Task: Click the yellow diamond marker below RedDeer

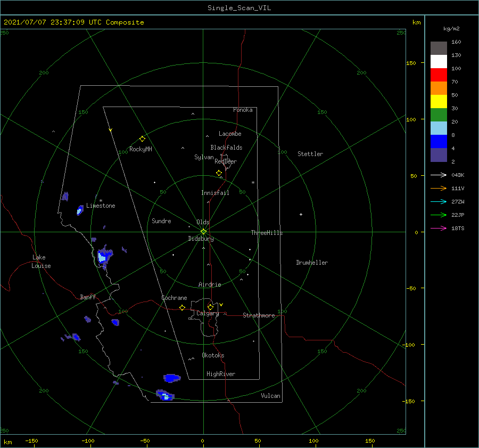Action: pos(219,173)
